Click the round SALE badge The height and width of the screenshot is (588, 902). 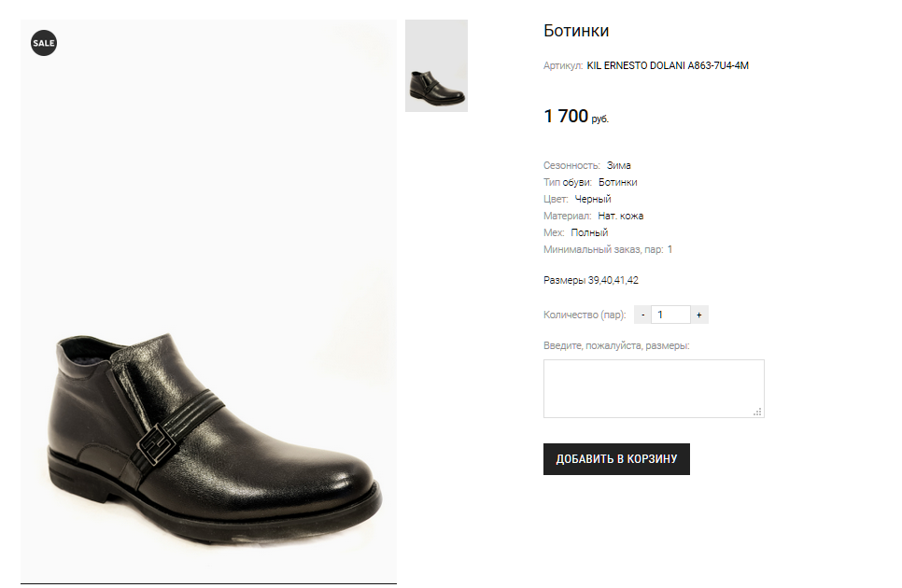[44, 43]
